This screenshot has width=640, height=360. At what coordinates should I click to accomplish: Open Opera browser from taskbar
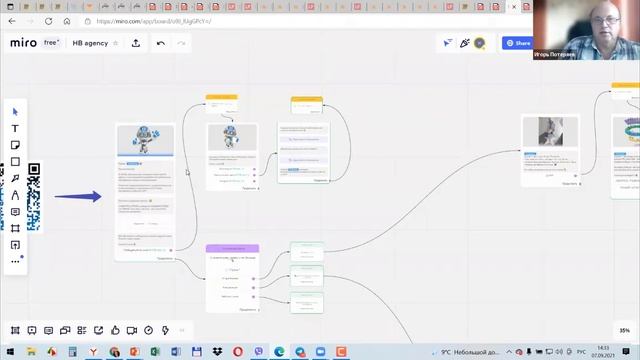238,351
